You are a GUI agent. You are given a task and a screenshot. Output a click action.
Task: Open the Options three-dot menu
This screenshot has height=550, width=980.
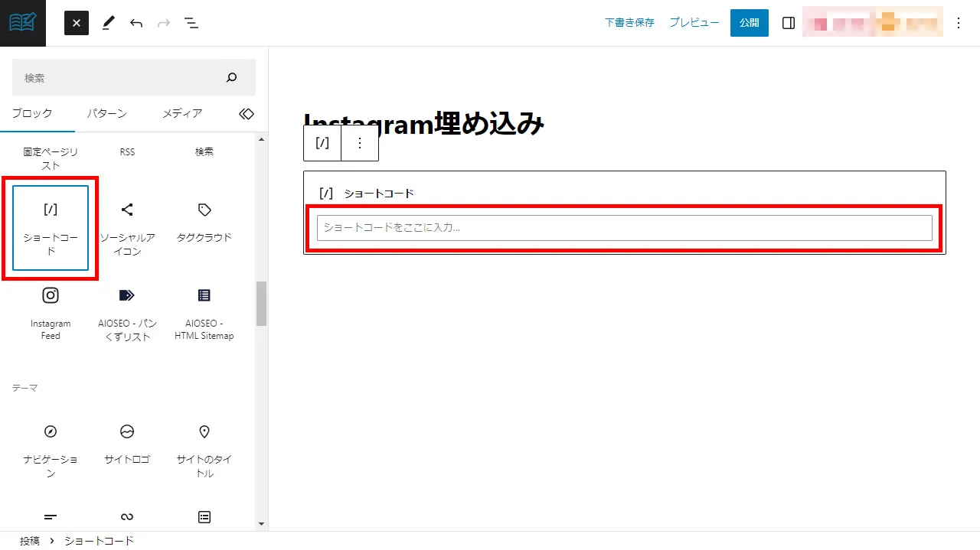[959, 23]
